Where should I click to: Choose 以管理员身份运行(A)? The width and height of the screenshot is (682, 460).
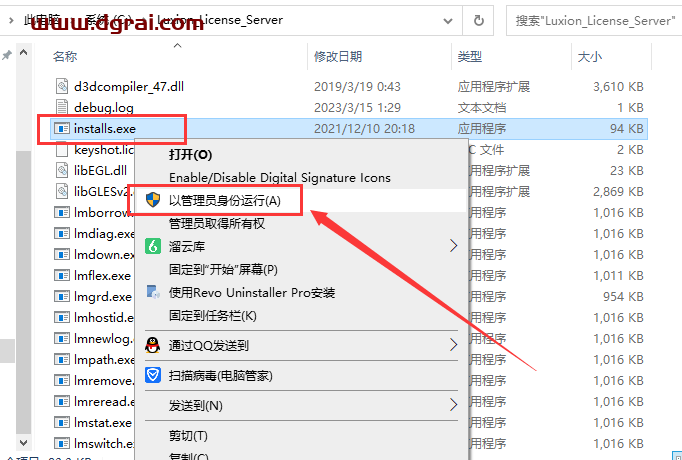[225, 200]
